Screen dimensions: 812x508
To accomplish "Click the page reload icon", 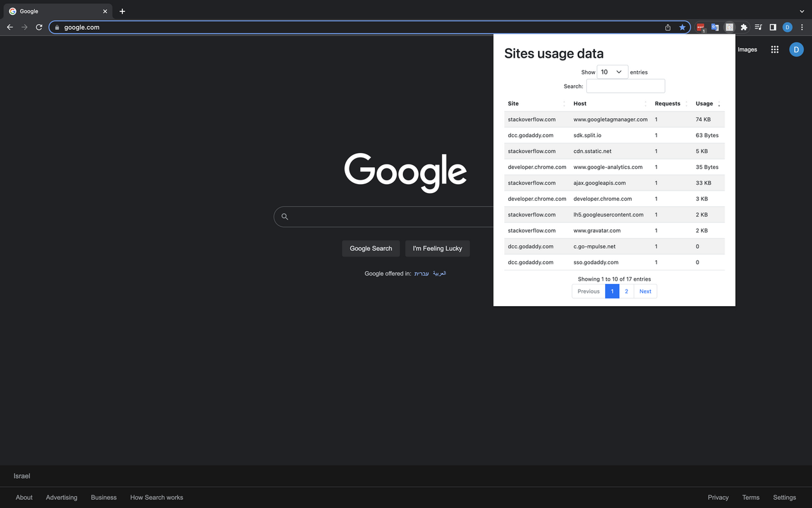I will click(39, 27).
